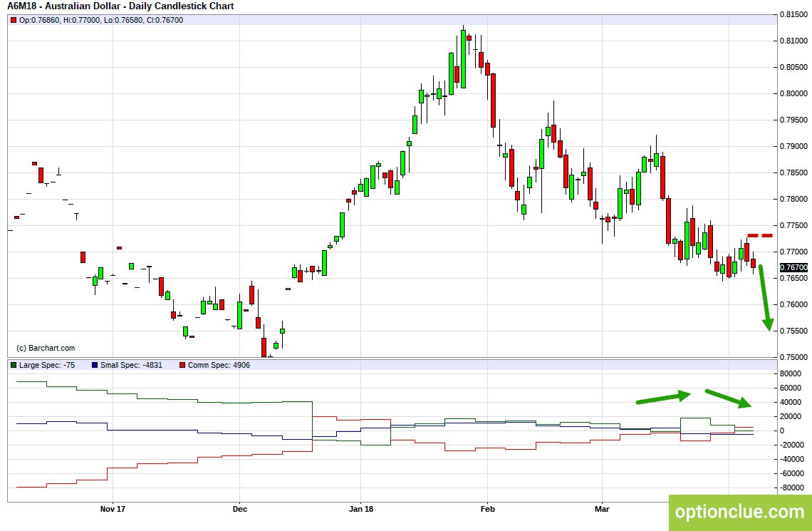Click the red candlestick legend swatch
The image size is (812, 531).
point(14,20)
